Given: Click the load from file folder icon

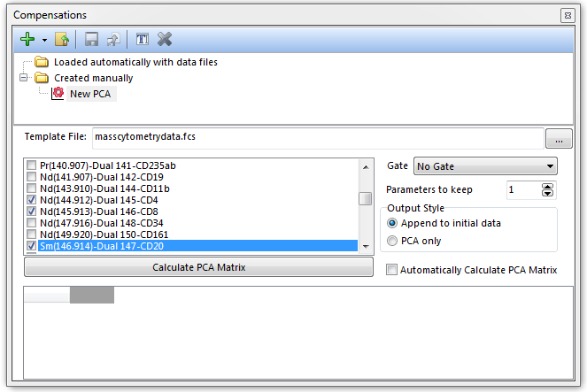Looking at the screenshot, I should 62,39.
